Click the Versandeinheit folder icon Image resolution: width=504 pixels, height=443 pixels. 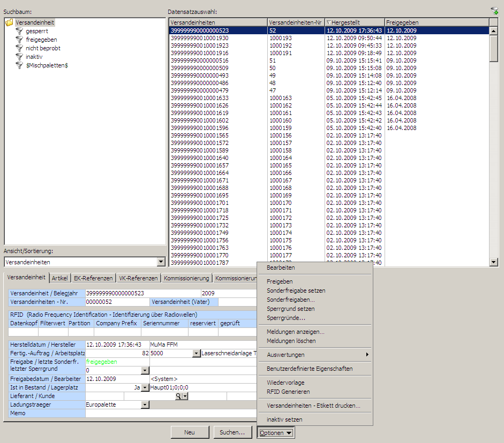coord(9,22)
